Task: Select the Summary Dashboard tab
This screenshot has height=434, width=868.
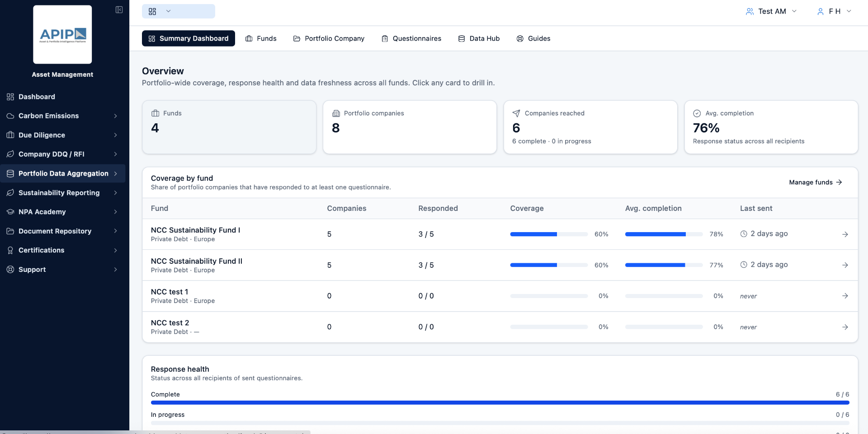Action: coord(189,38)
